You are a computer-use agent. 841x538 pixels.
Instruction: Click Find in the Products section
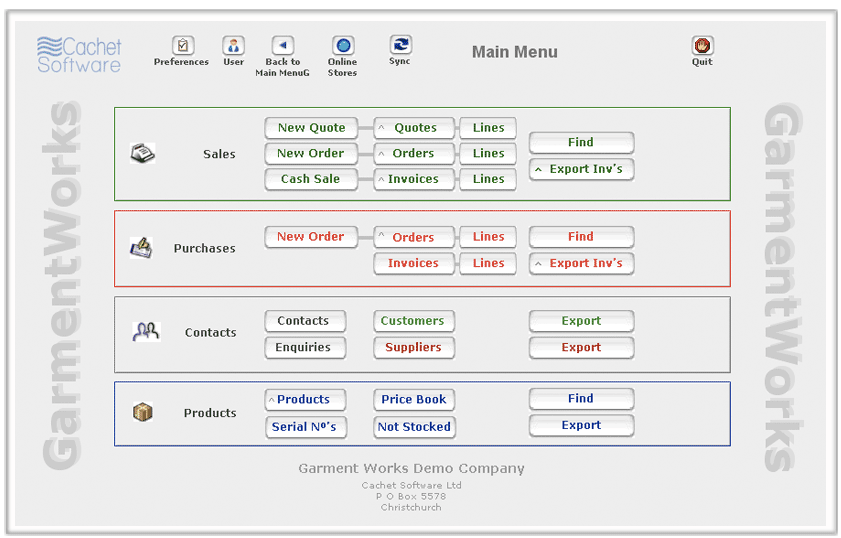point(581,399)
